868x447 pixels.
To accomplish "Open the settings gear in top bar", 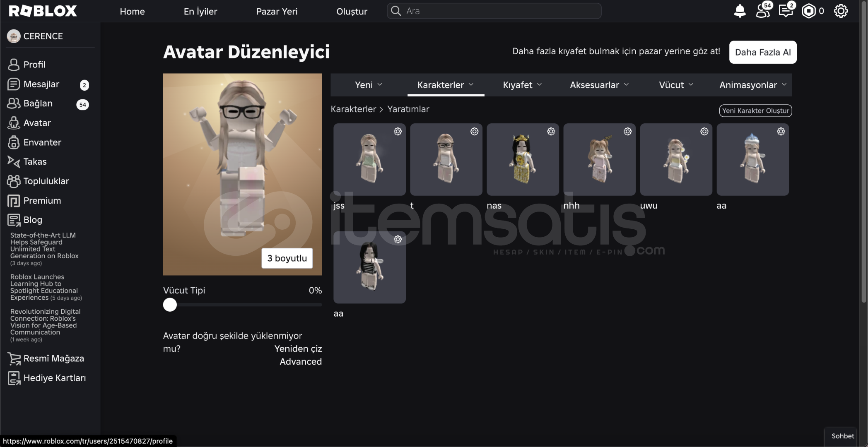I will point(841,11).
